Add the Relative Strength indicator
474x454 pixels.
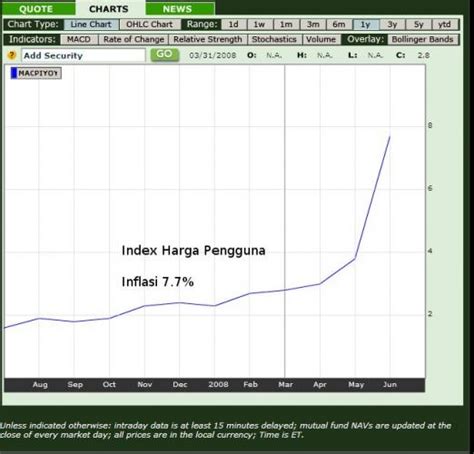pyautogui.click(x=208, y=39)
